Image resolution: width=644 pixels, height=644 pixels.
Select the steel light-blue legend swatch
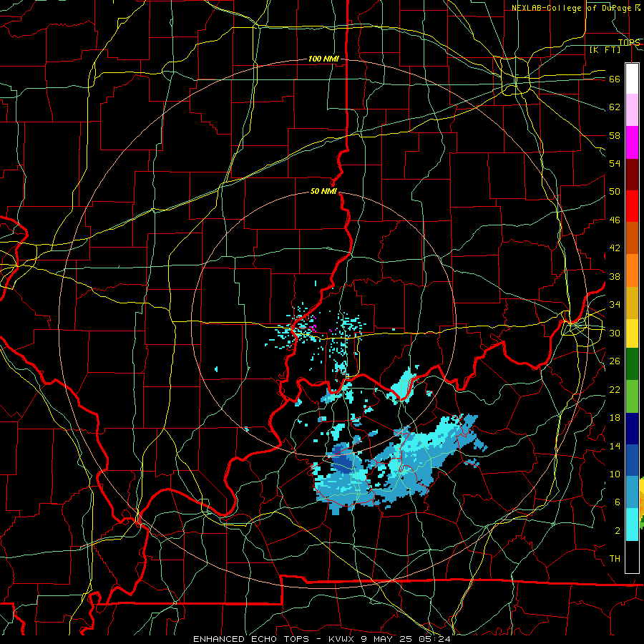(x=632, y=492)
